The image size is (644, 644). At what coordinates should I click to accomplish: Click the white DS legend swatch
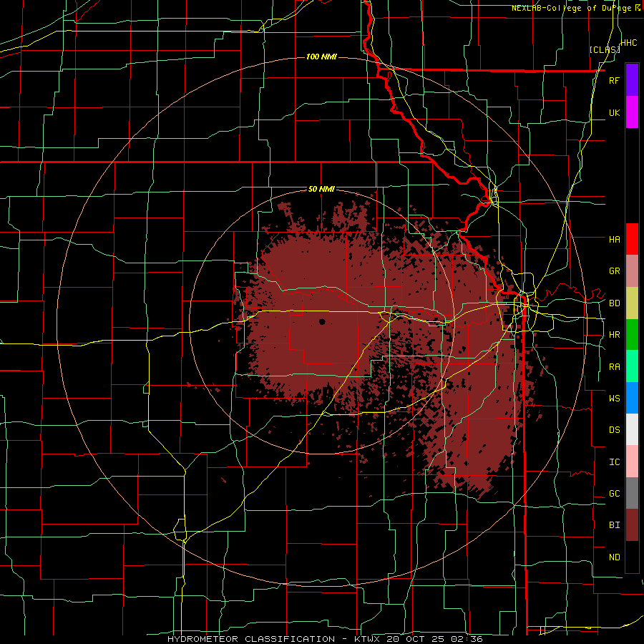pos(632,429)
